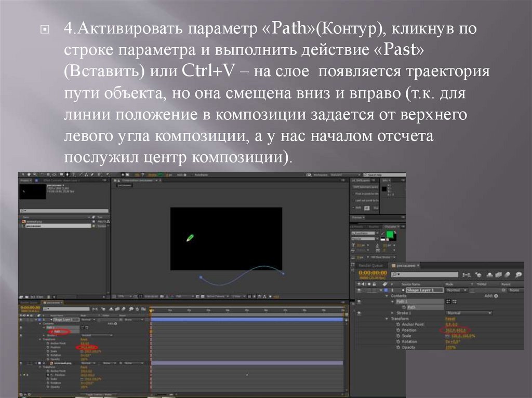532x398 pixels.
Task: Toggle Shape Layer 1 eye in main timeline
Action: [21, 319]
